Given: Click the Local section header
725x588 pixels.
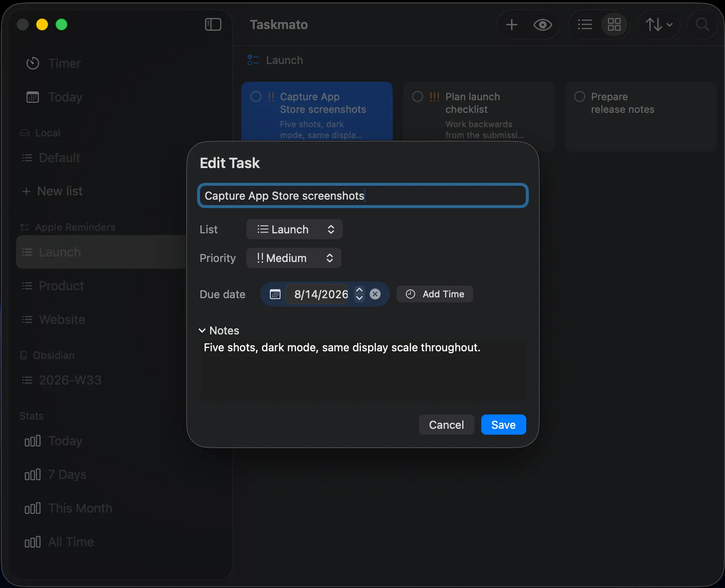Looking at the screenshot, I should (x=40, y=133).
